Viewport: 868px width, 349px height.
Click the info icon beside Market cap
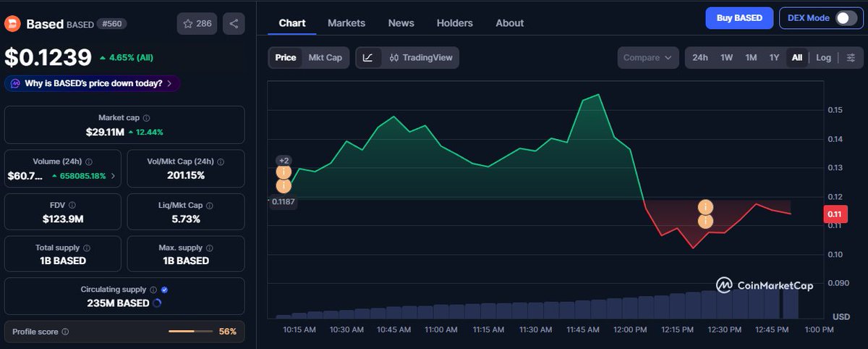coord(147,117)
